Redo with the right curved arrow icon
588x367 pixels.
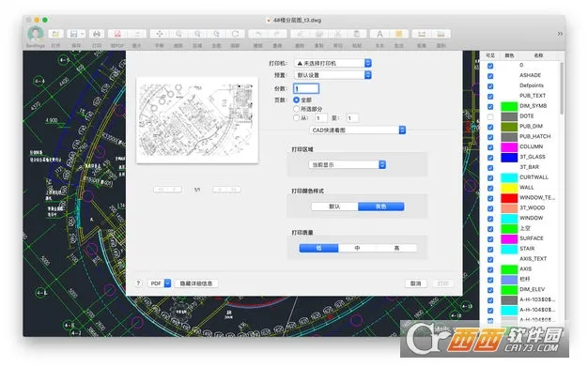(277, 34)
